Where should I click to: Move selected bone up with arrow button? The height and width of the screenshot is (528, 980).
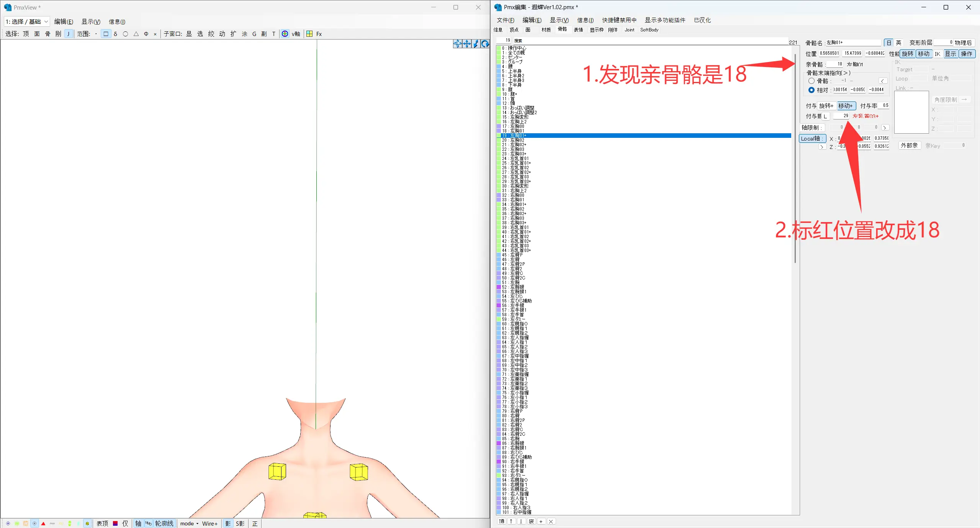pyautogui.click(x=511, y=521)
